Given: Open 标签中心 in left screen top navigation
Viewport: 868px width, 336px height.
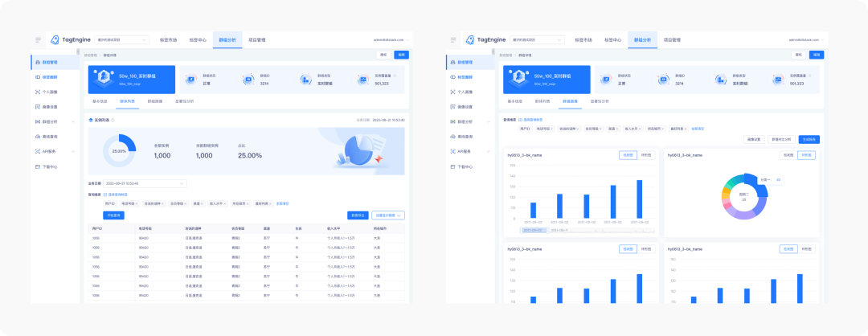Looking at the screenshot, I should point(198,40).
